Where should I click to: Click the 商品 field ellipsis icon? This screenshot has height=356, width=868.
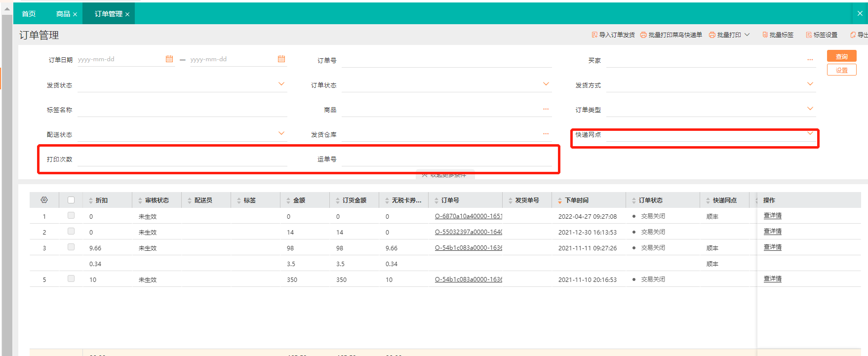[546, 109]
